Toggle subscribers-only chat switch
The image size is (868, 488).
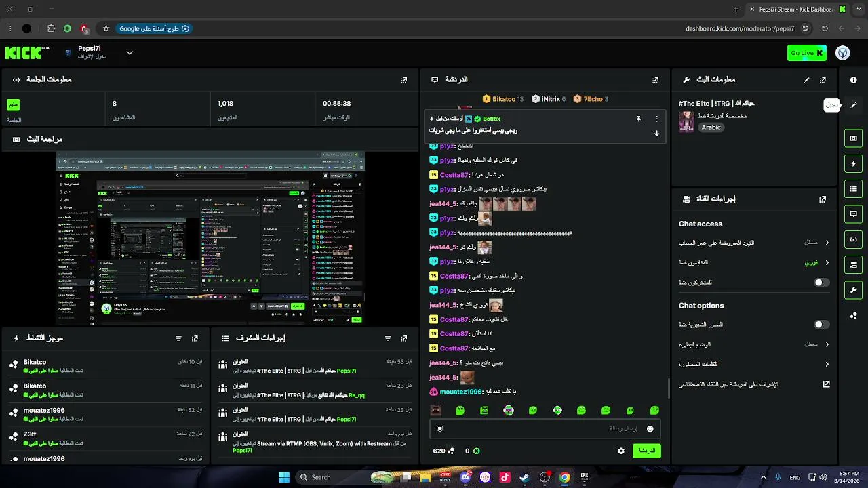pyautogui.click(x=821, y=283)
